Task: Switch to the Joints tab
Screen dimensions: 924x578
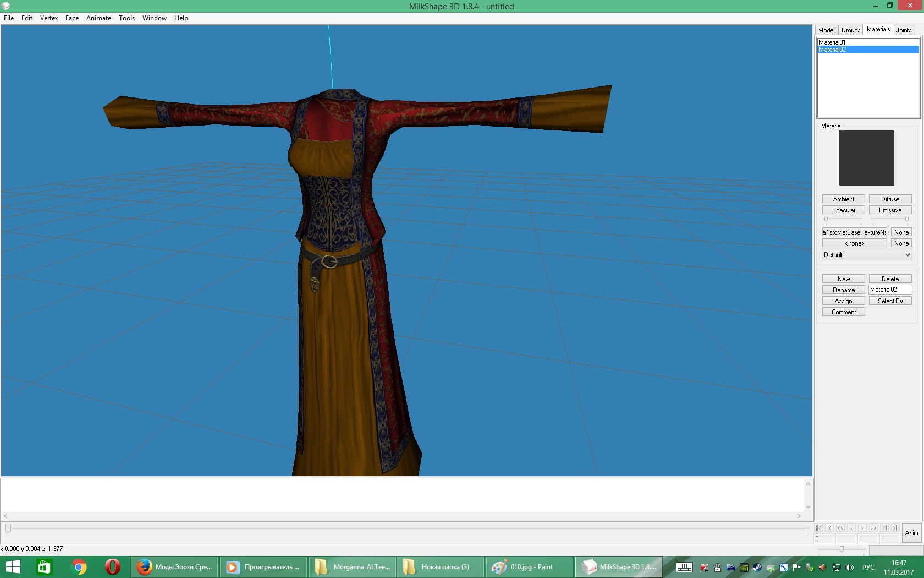Action: tap(904, 30)
